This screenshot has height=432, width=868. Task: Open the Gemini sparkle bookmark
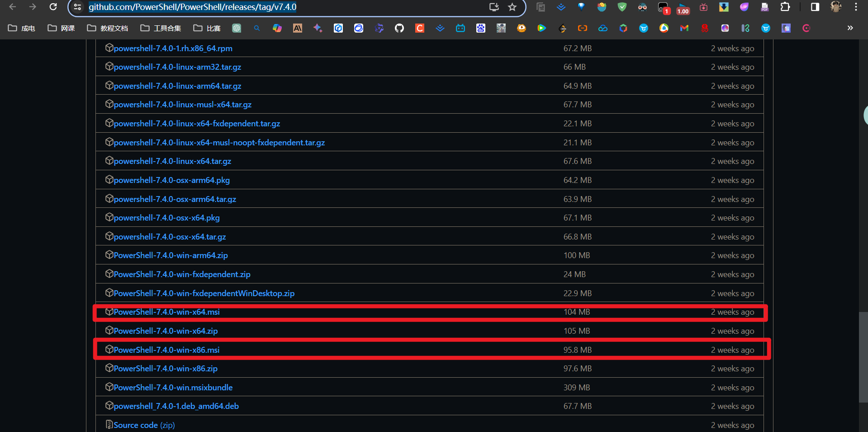[x=318, y=28]
